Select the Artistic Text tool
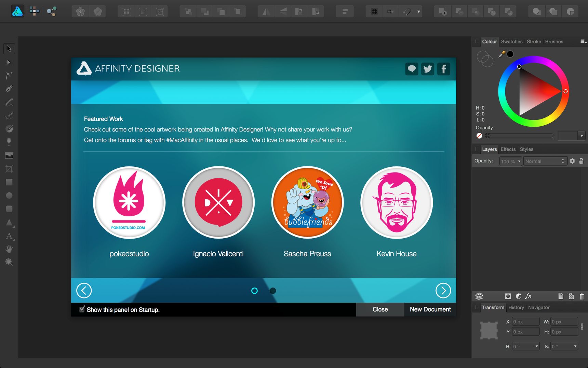This screenshot has height=368, width=588. point(9,236)
